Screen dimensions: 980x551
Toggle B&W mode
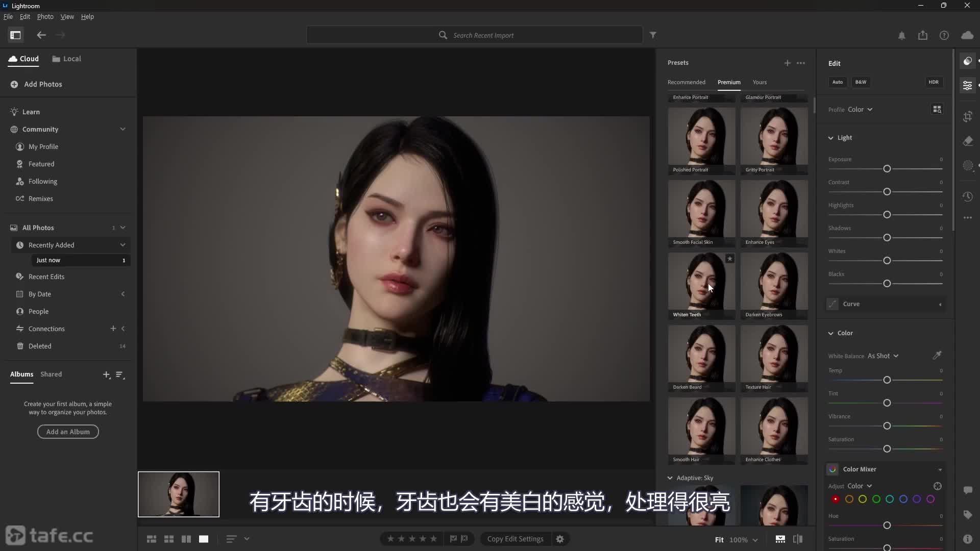(x=861, y=82)
